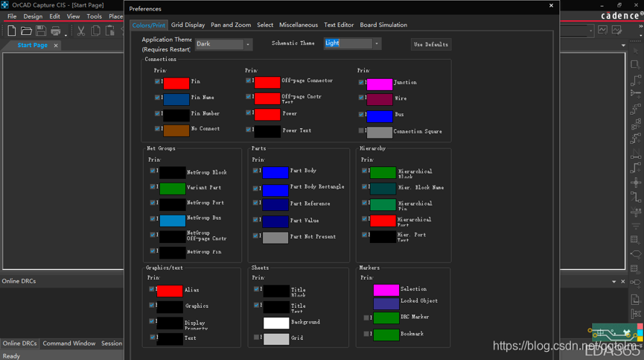This screenshot has height=360, width=644.
Task: Toggle the Part Body print checkbox
Action: (255, 171)
